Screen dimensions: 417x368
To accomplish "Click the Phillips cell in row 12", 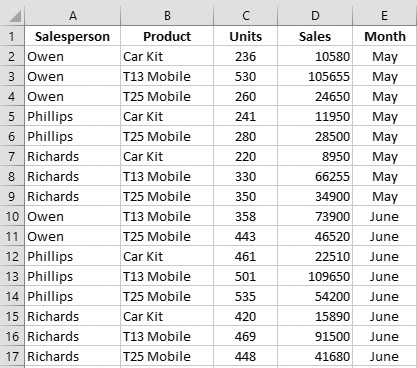I will click(73, 256).
